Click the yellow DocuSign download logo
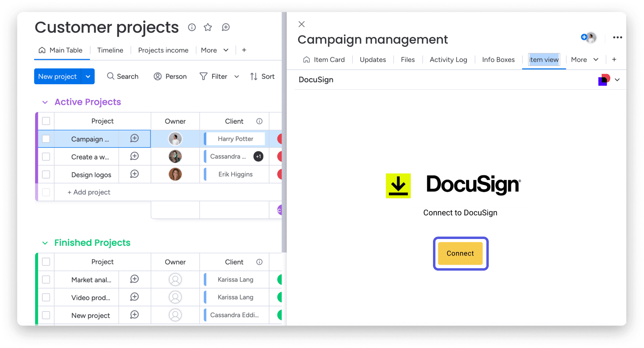This screenshot has width=644, height=348. pos(398,186)
